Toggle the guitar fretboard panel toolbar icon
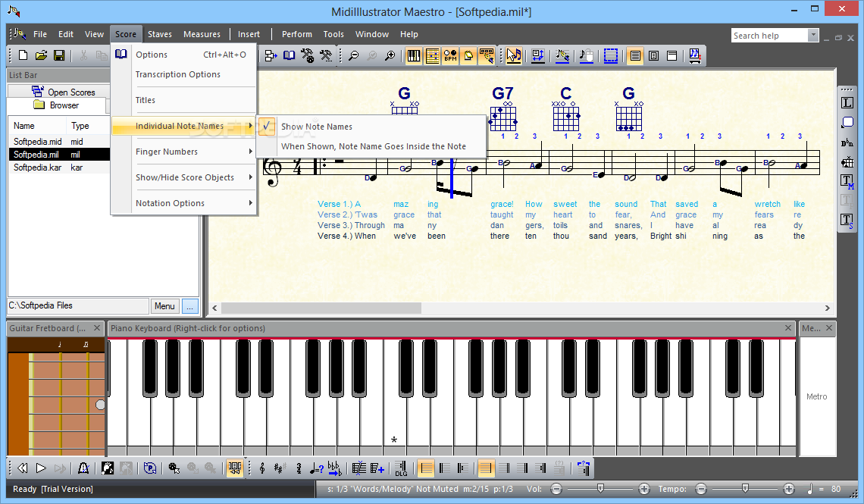The height and width of the screenshot is (504, 864). click(432, 55)
